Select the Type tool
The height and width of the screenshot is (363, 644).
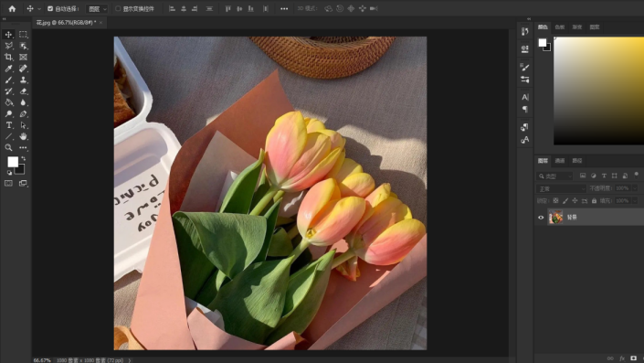[x=8, y=125]
